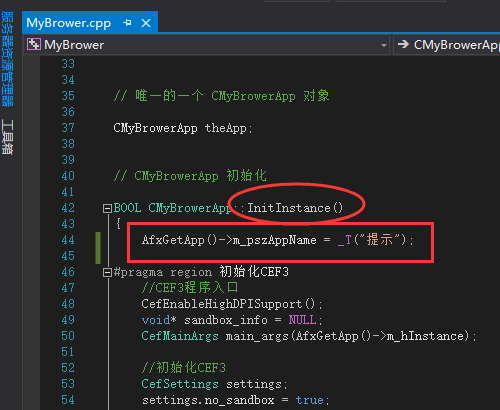Click the comment // CMyBrowerApp 初始化
Viewport: 500px width, 410px height.
click(x=190, y=176)
